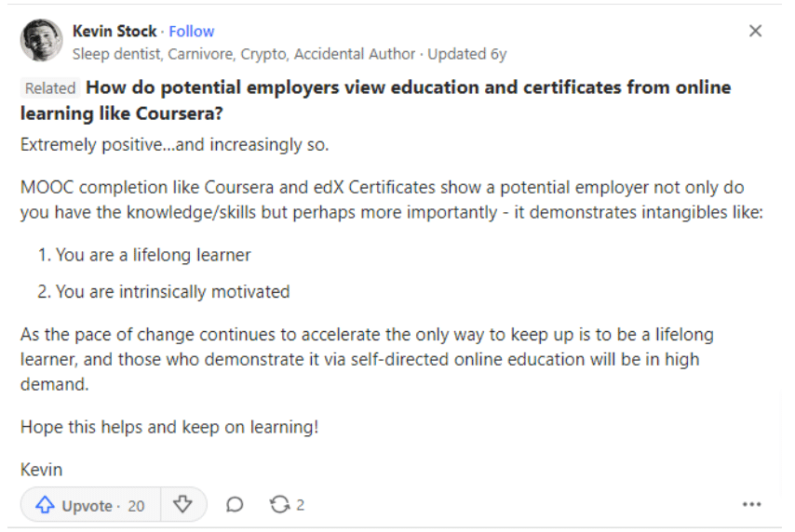
Task: Select list item 'You are a lifelong learner'
Action: pyautogui.click(x=153, y=255)
